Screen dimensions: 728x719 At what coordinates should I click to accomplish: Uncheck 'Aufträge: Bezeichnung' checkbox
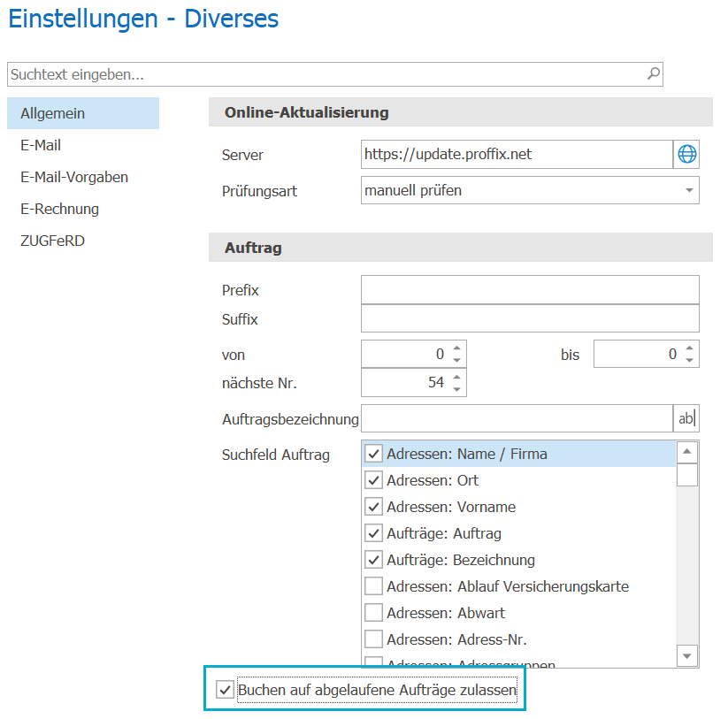pos(374,559)
